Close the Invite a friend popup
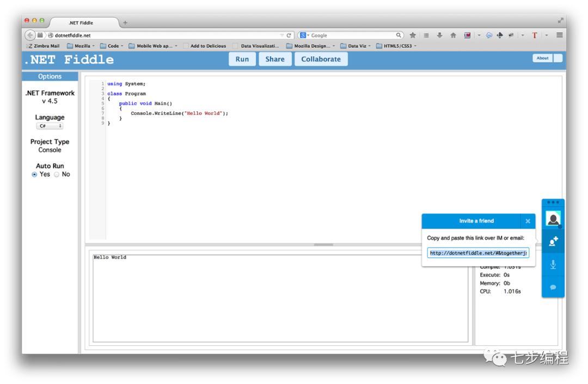Viewport: 588px width, 384px height. [x=528, y=221]
